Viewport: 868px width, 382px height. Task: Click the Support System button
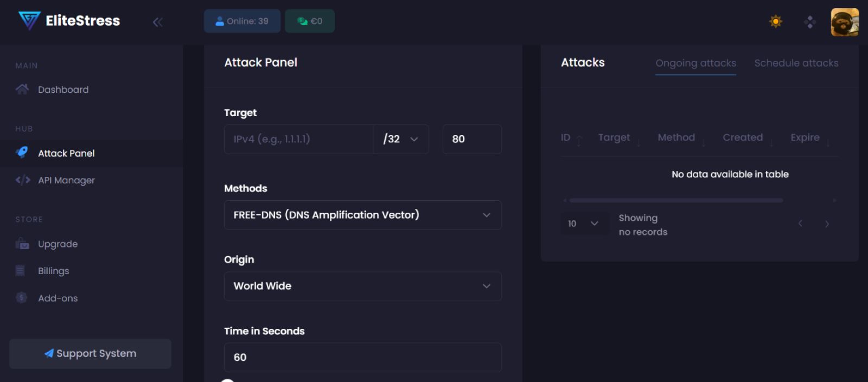pyautogui.click(x=90, y=354)
